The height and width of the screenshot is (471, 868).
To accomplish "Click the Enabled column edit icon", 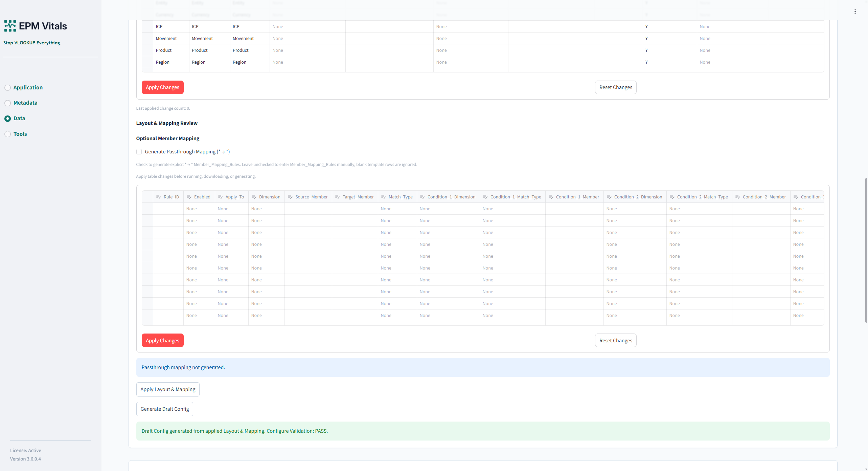I will click(x=189, y=197).
